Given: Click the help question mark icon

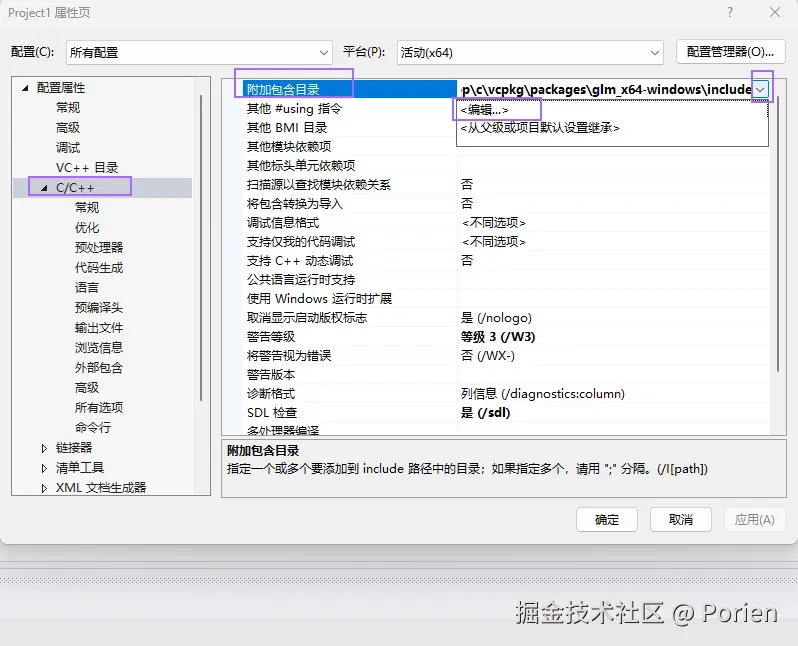Looking at the screenshot, I should [x=730, y=12].
